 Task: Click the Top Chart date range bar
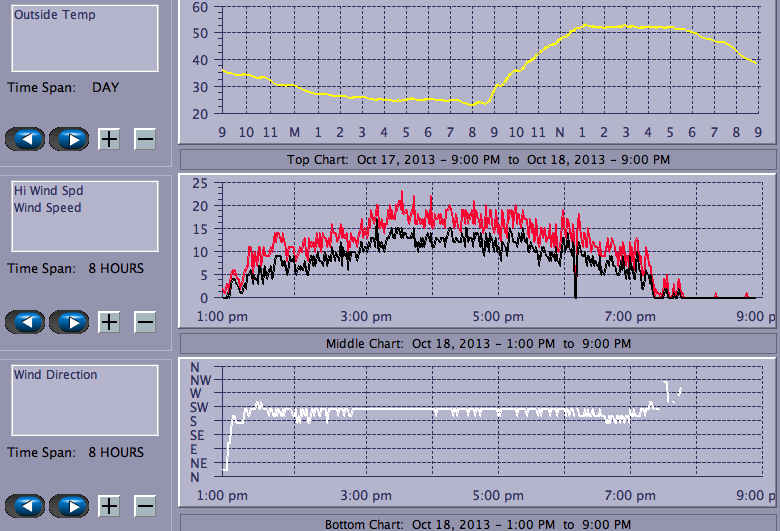(x=478, y=159)
